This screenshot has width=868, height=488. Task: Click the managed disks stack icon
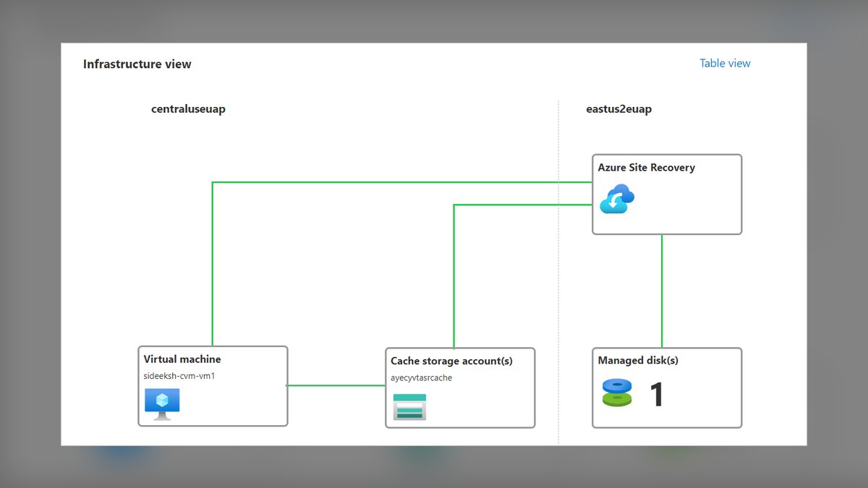click(x=617, y=393)
